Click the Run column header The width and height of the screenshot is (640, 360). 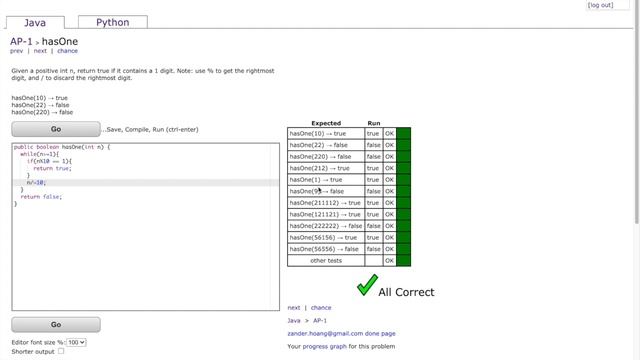coord(374,123)
